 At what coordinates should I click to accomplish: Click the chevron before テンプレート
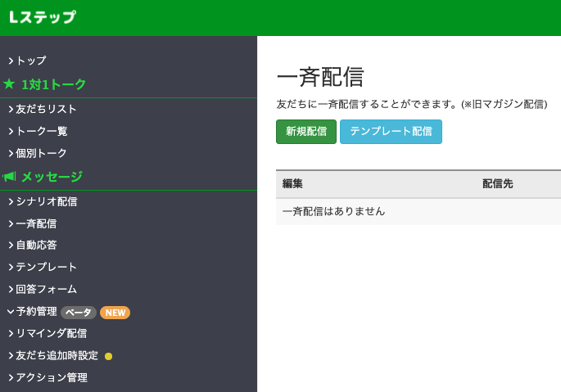(x=11, y=267)
